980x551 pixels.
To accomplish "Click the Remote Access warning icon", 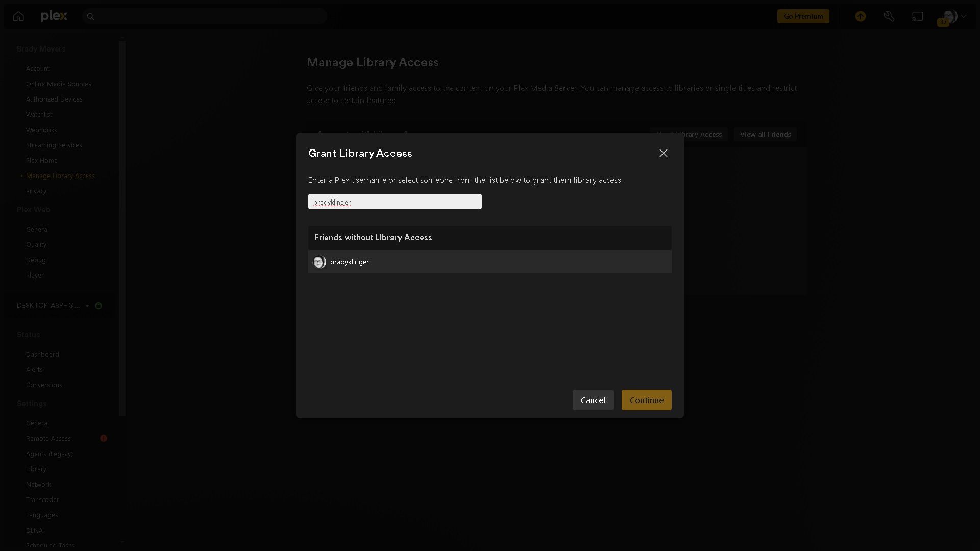I will click(104, 438).
